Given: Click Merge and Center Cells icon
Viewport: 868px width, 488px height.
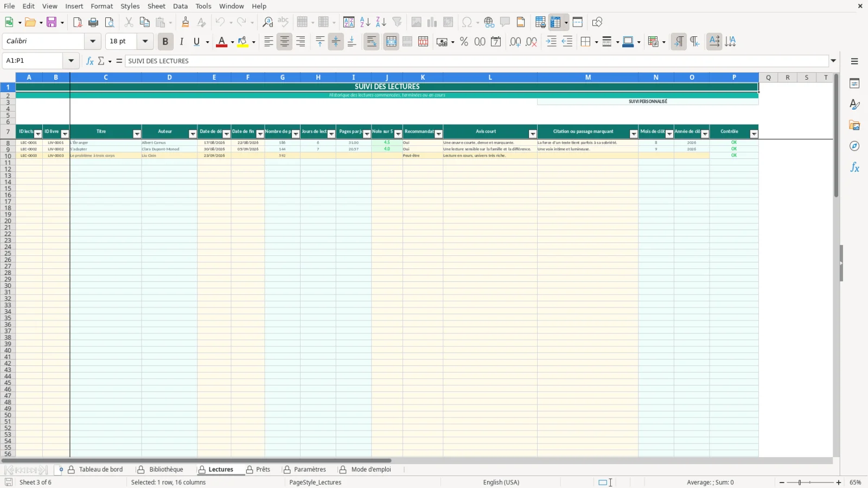Looking at the screenshot, I should coord(391,42).
